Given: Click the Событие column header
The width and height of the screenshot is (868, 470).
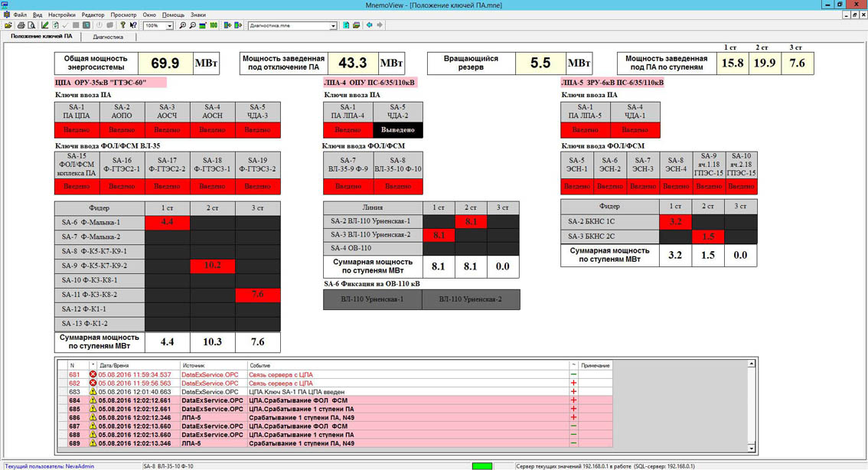Looking at the screenshot, I should pos(408,365).
